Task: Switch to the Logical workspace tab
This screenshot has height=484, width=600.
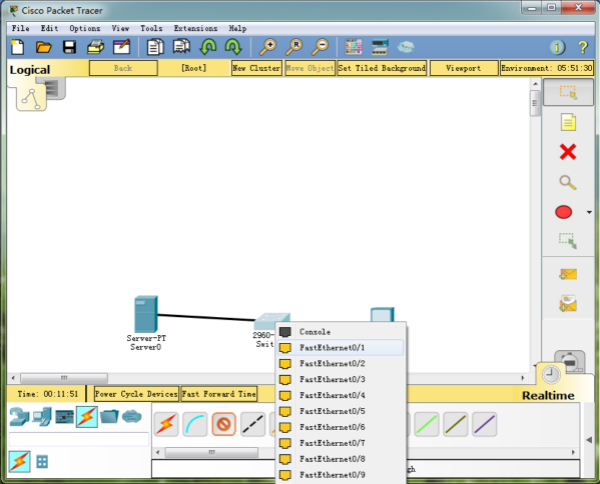Action: [x=30, y=70]
